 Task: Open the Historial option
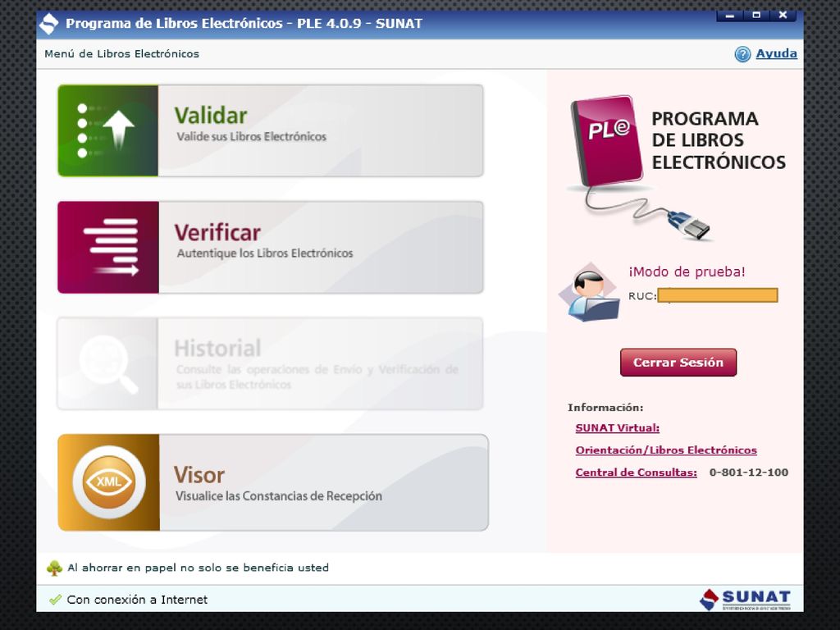point(271,363)
